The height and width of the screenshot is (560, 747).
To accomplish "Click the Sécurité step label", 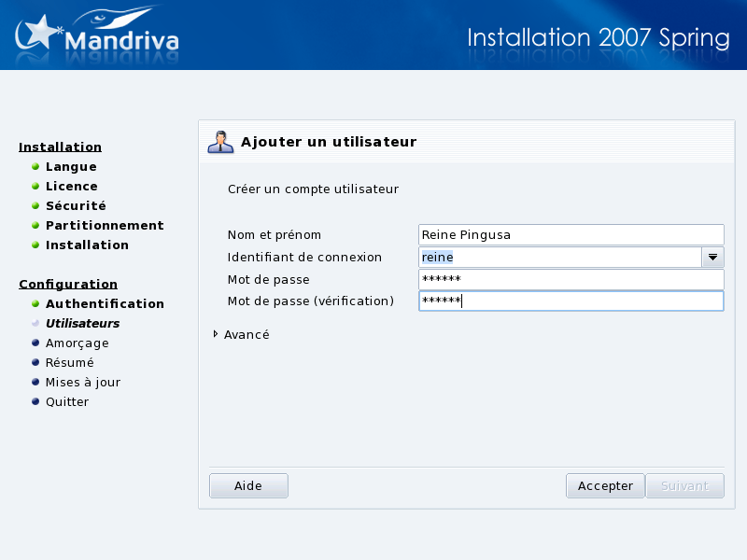I will 76,206.
